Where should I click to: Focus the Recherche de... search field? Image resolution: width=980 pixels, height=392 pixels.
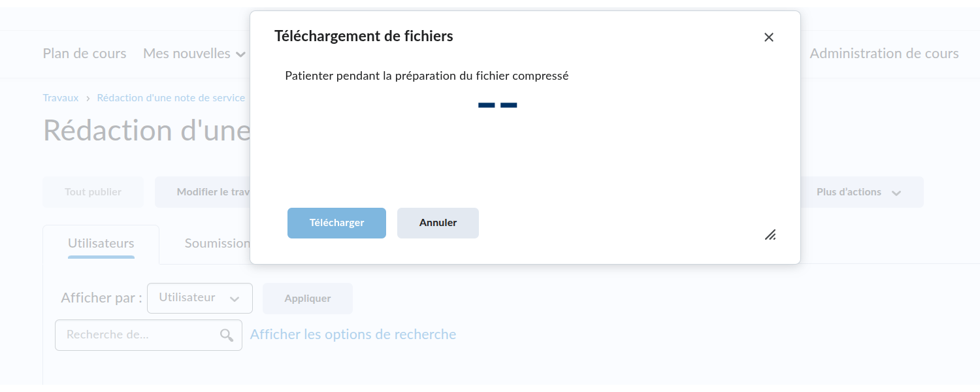(x=140, y=335)
